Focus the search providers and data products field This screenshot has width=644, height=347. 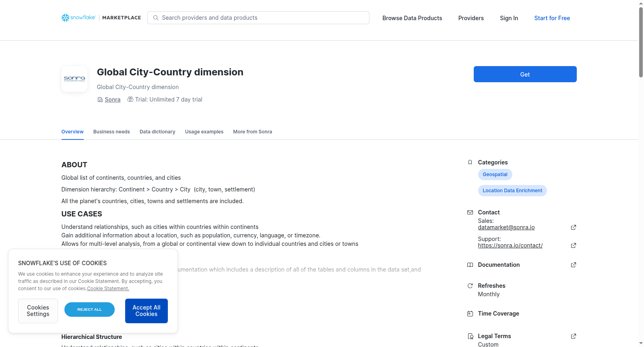click(258, 18)
